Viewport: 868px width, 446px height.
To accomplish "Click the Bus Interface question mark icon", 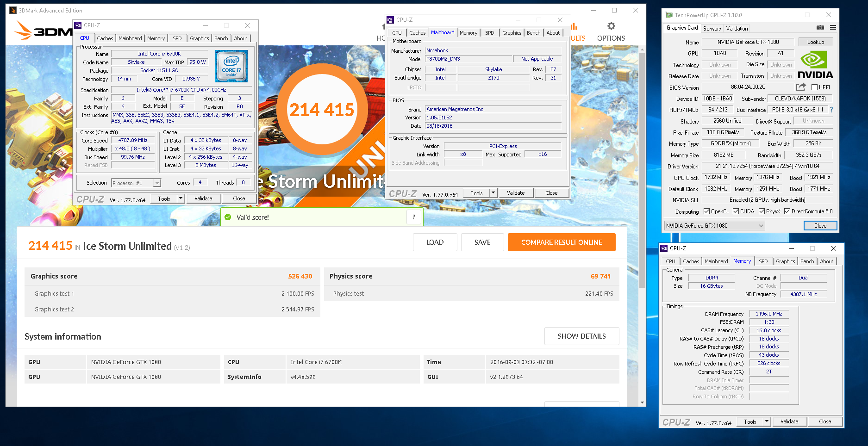I will point(831,110).
